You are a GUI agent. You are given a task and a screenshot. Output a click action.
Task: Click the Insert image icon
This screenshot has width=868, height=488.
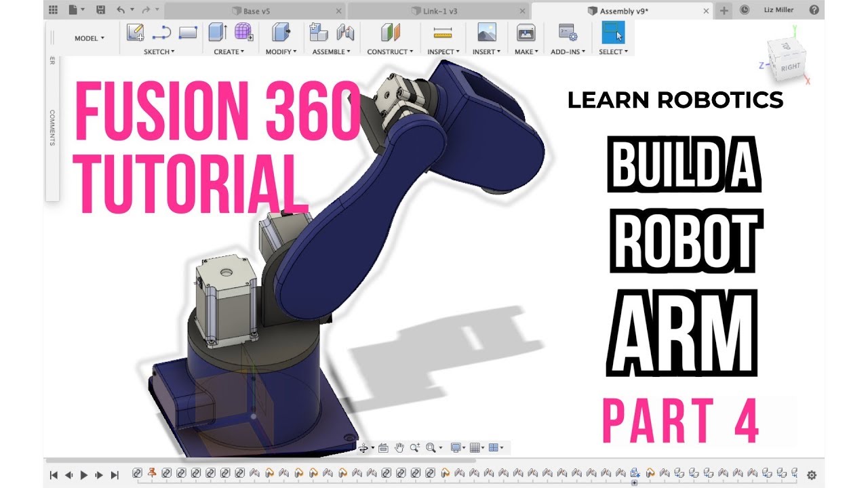(487, 33)
